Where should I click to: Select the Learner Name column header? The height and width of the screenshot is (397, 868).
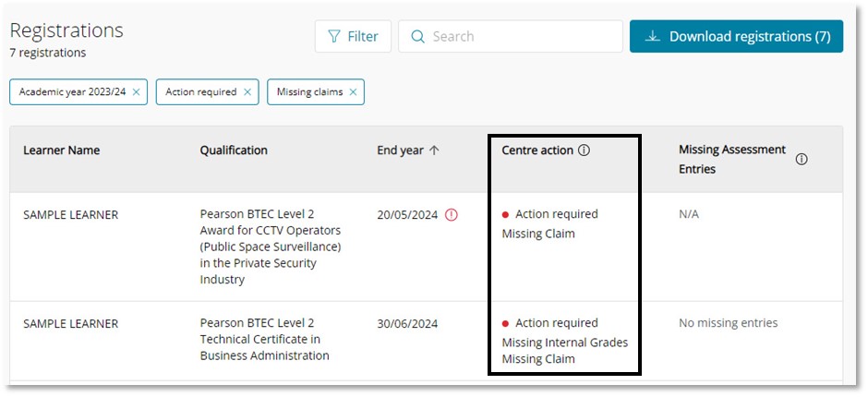point(61,150)
